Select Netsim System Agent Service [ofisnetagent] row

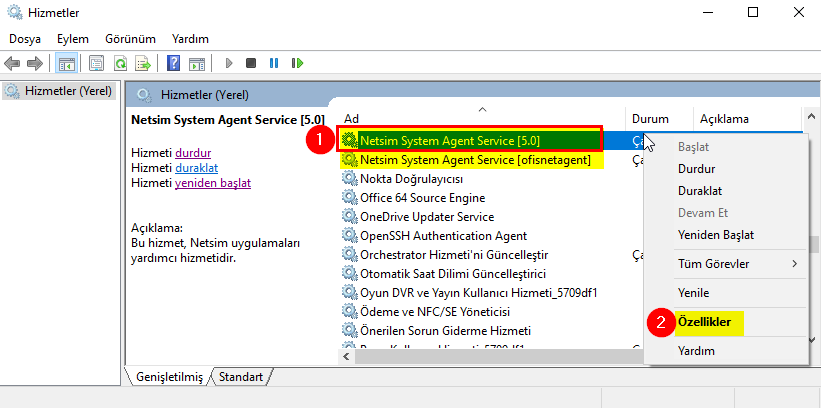coord(475,160)
